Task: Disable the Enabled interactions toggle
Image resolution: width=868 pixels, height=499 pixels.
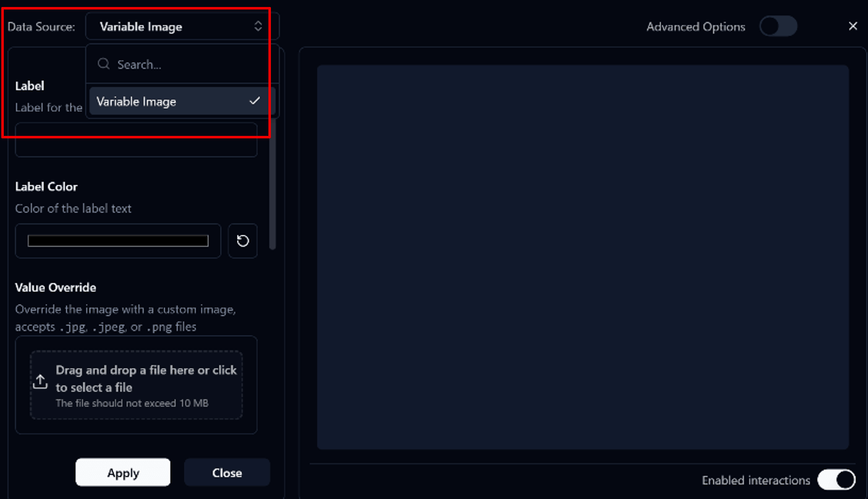Action: pos(836,480)
